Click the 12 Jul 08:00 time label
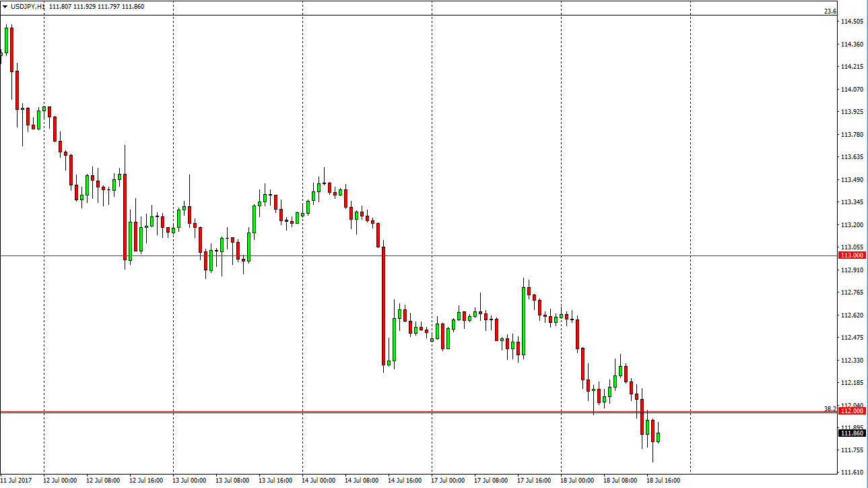868x488 pixels. point(103,481)
